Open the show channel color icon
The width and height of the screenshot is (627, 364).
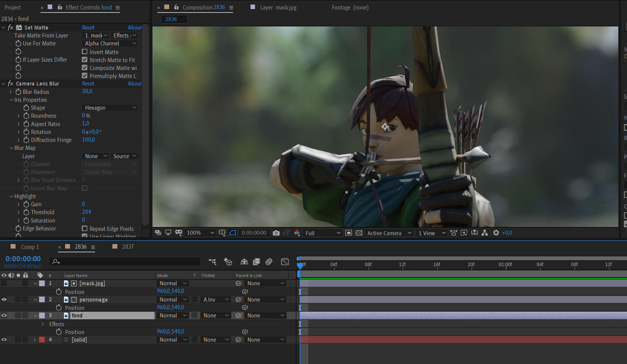click(297, 233)
